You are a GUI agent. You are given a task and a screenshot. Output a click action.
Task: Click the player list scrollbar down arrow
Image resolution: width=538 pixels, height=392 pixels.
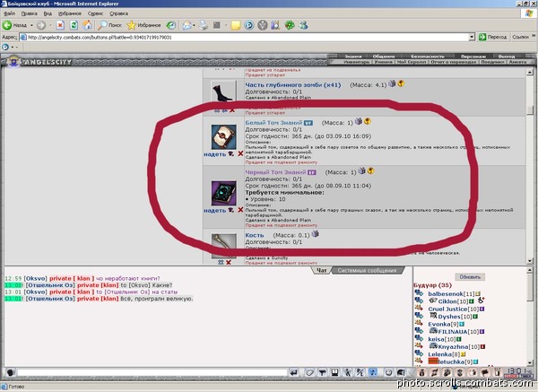[530, 362]
